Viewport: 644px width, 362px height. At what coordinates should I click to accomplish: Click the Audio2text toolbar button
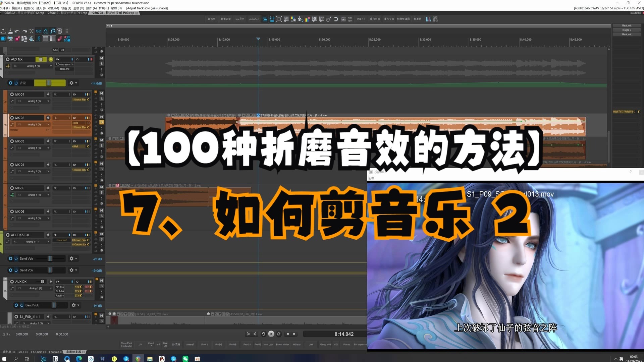click(254, 19)
